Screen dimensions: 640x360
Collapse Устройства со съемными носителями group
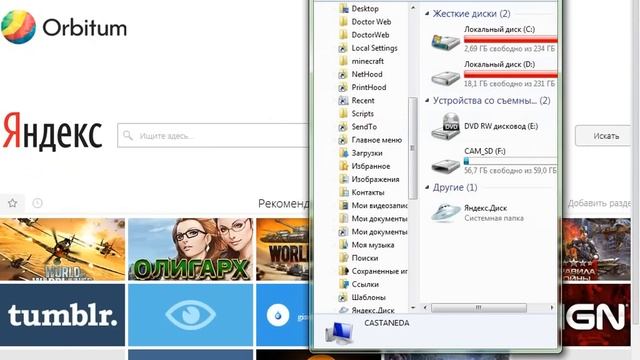coord(427,100)
